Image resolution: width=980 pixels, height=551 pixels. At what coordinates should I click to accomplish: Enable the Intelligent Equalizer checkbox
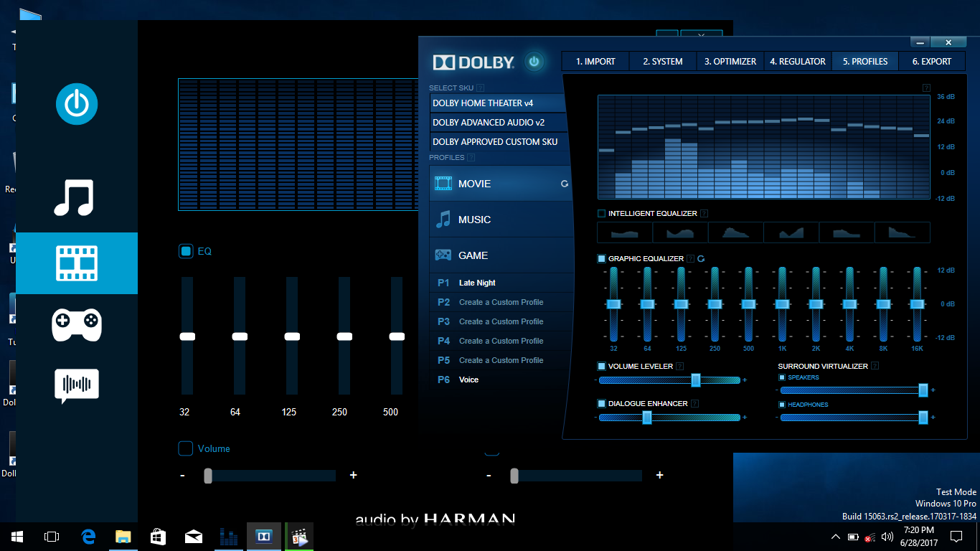tap(601, 213)
